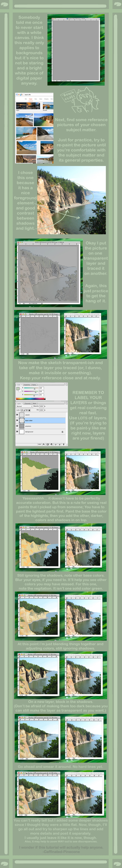The width and height of the screenshot is (122, 868).
Task: Open the Paths tab
Action: (35, 403)
